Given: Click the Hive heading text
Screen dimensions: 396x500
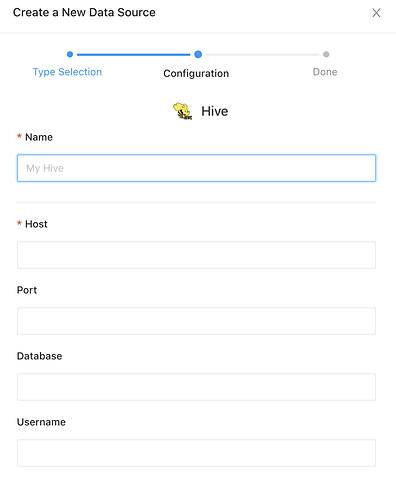Looking at the screenshot, I should (215, 111).
